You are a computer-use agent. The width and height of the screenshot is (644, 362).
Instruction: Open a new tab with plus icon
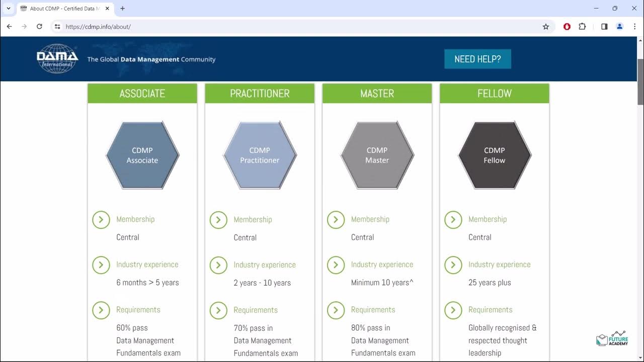click(x=122, y=9)
